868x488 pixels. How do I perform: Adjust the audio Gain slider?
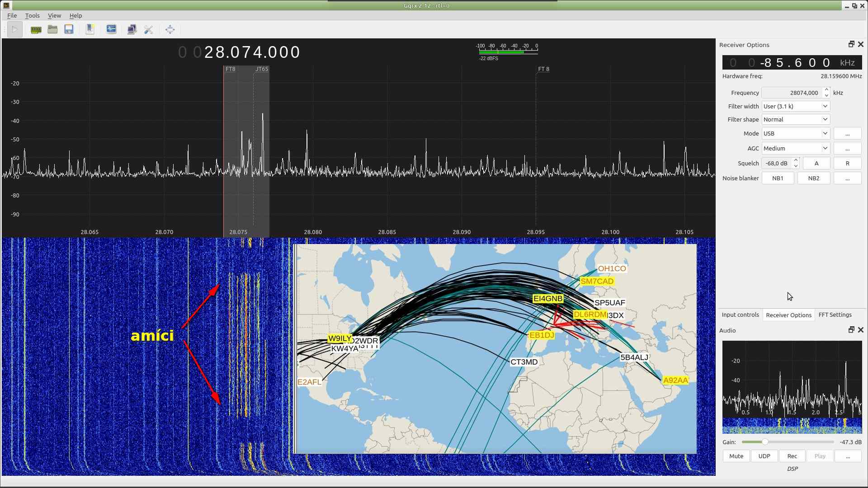pyautogui.click(x=765, y=442)
